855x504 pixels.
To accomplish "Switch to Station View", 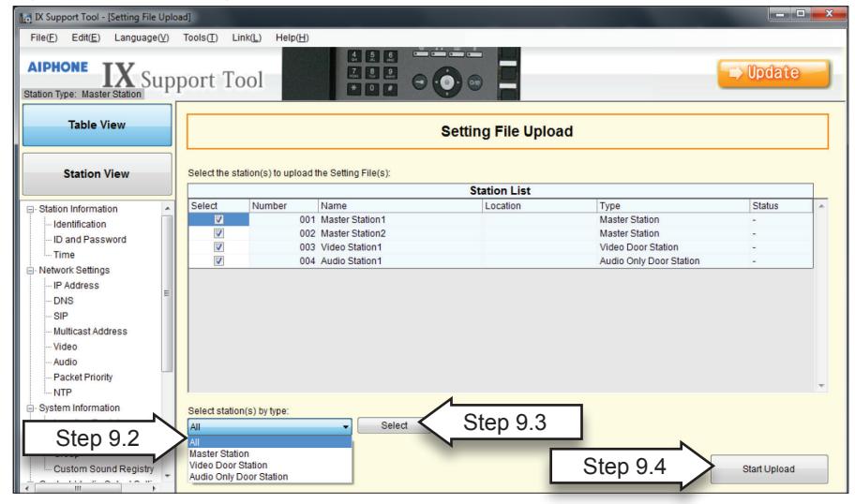I will [97, 174].
